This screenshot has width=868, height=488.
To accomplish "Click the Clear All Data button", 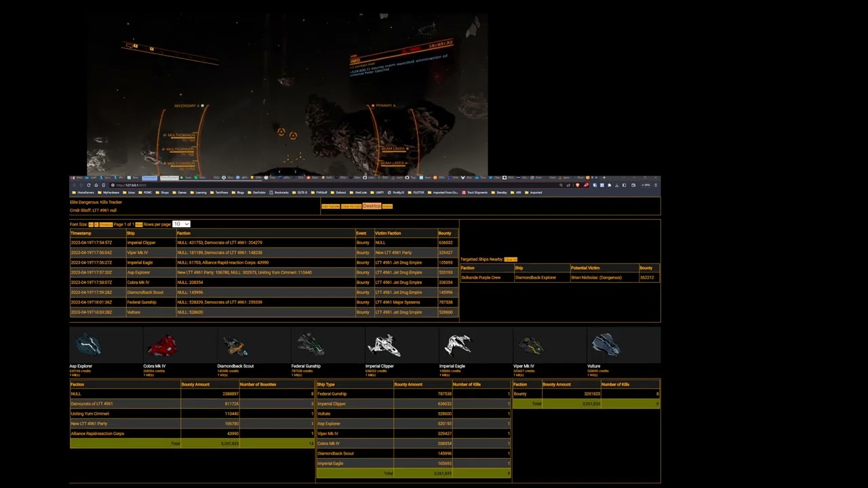I will (x=351, y=206).
